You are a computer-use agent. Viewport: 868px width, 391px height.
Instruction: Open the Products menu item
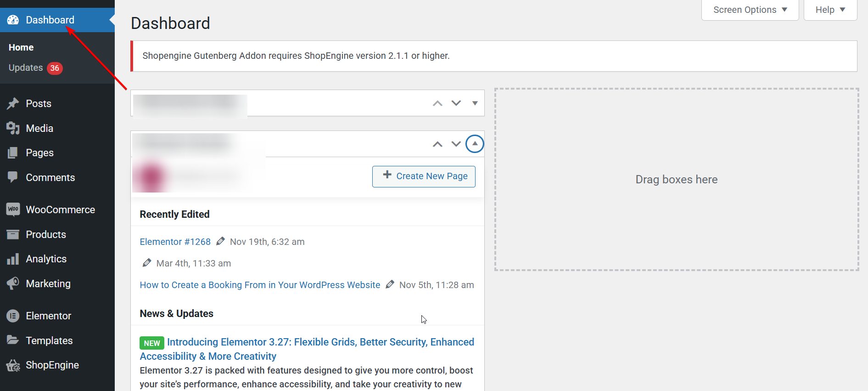pos(46,234)
